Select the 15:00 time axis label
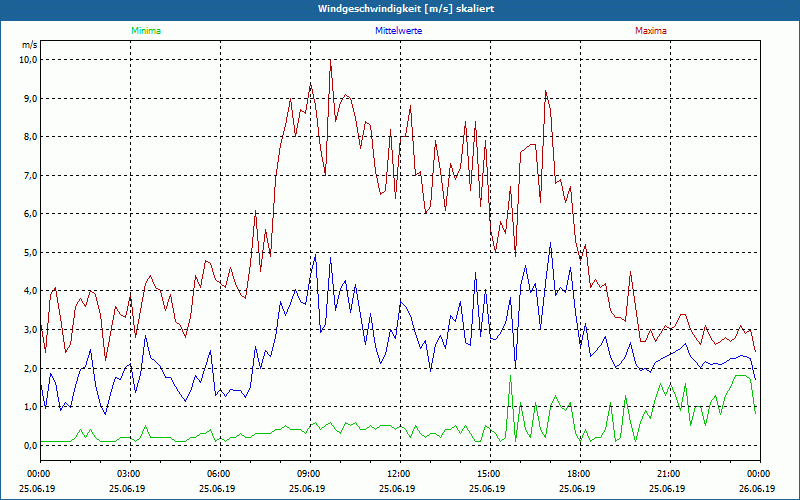The width and height of the screenshot is (800, 500). [x=489, y=474]
